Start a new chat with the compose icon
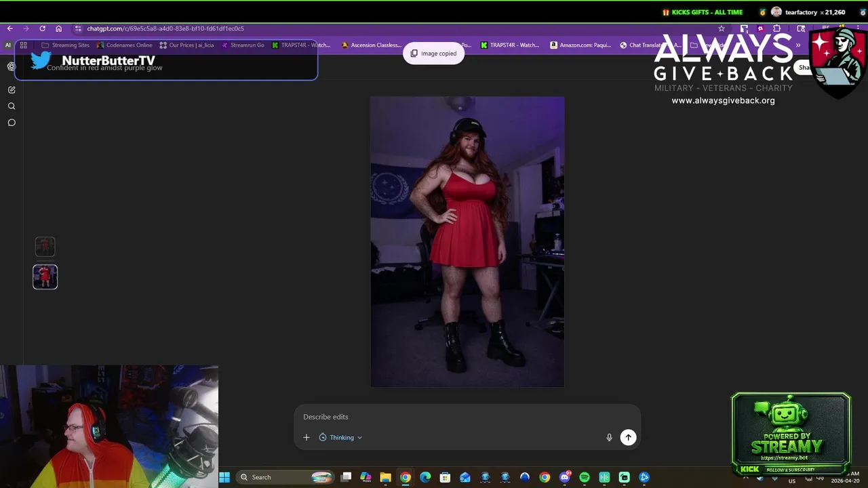Image resolution: width=868 pixels, height=488 pixels. (12, 89)
